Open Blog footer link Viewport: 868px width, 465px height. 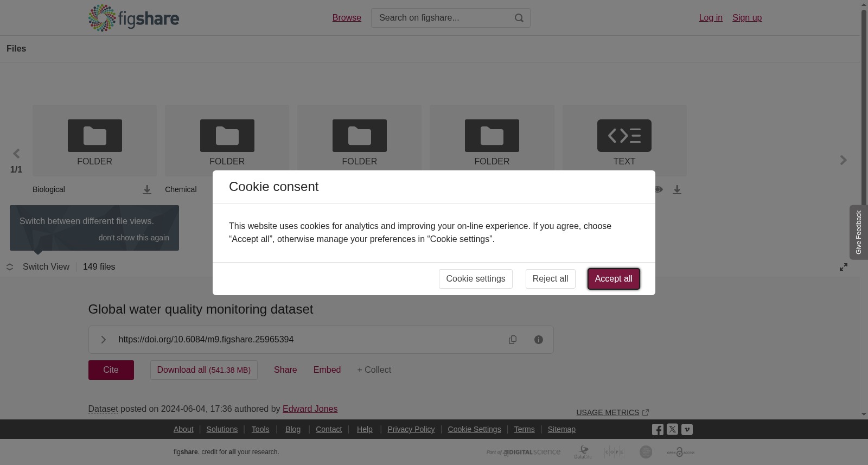tap(293, 429)
